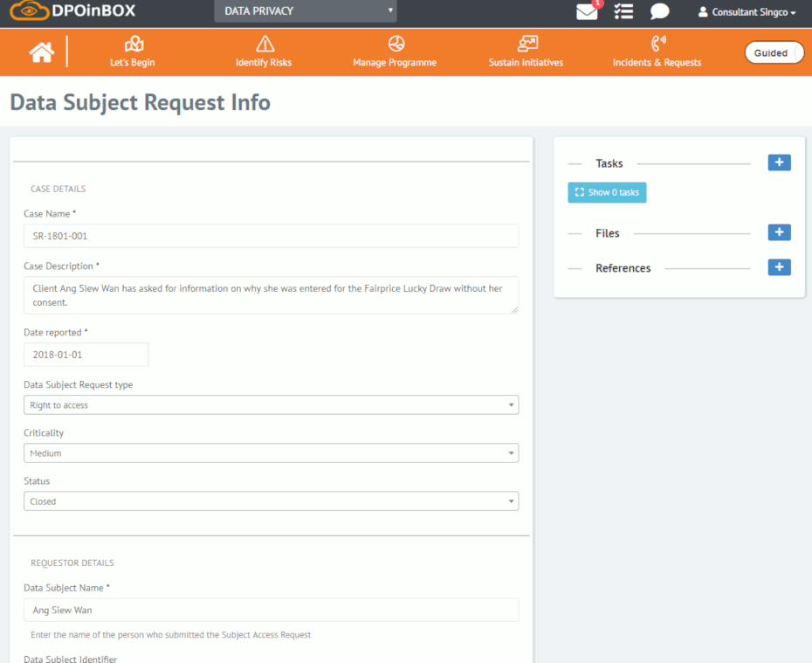Screen dimensions: 812x663
Task: Click the home icon in orange navbar
Action: tap(41, 52)
